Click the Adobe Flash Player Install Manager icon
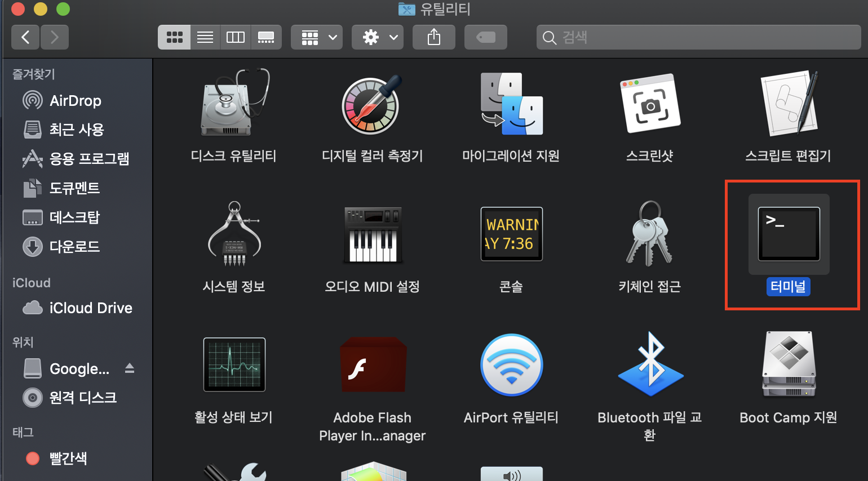 pyautogui.click(x=372, y=364)
